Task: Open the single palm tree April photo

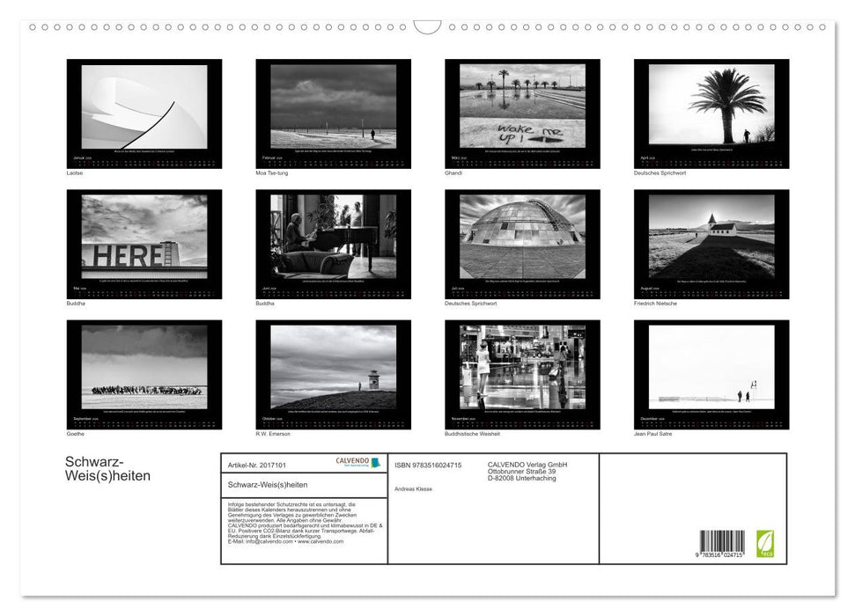Action: [x=711, y=105]
